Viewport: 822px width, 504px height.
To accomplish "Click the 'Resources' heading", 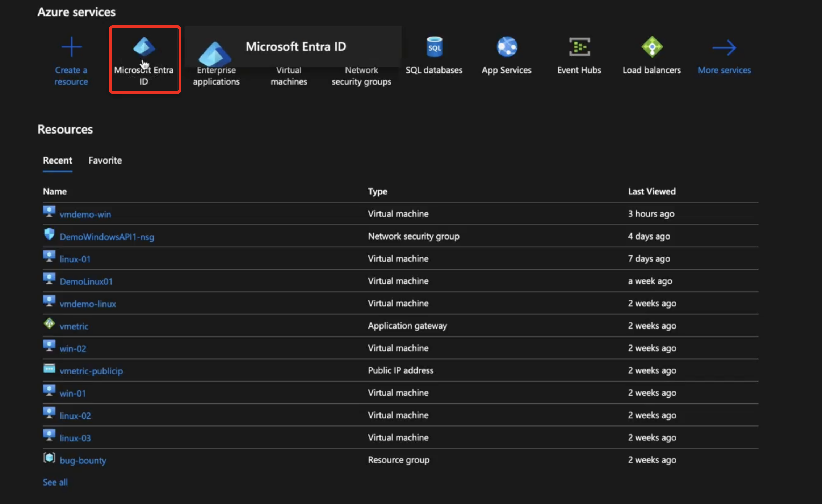I will point(65,129).
